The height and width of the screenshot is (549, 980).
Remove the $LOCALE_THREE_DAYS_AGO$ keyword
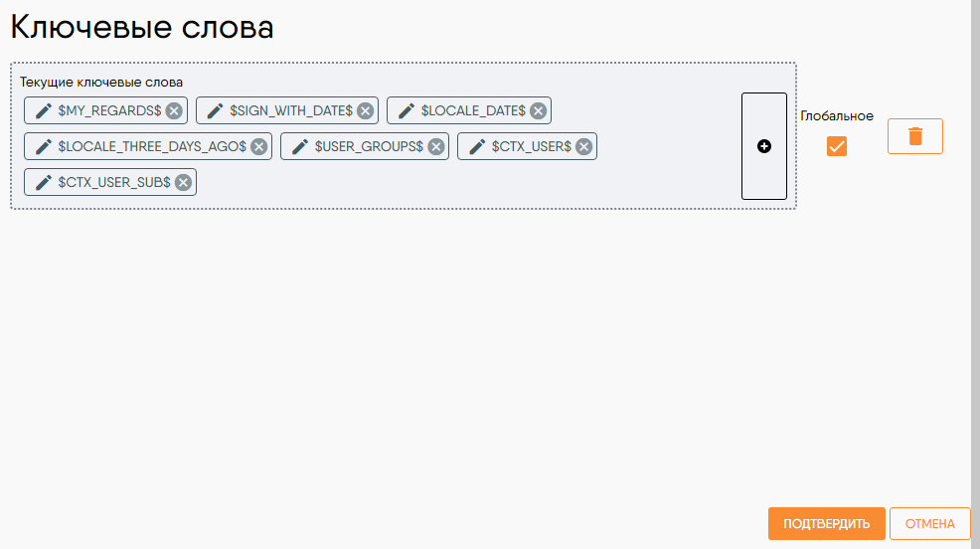coord(258,146)
